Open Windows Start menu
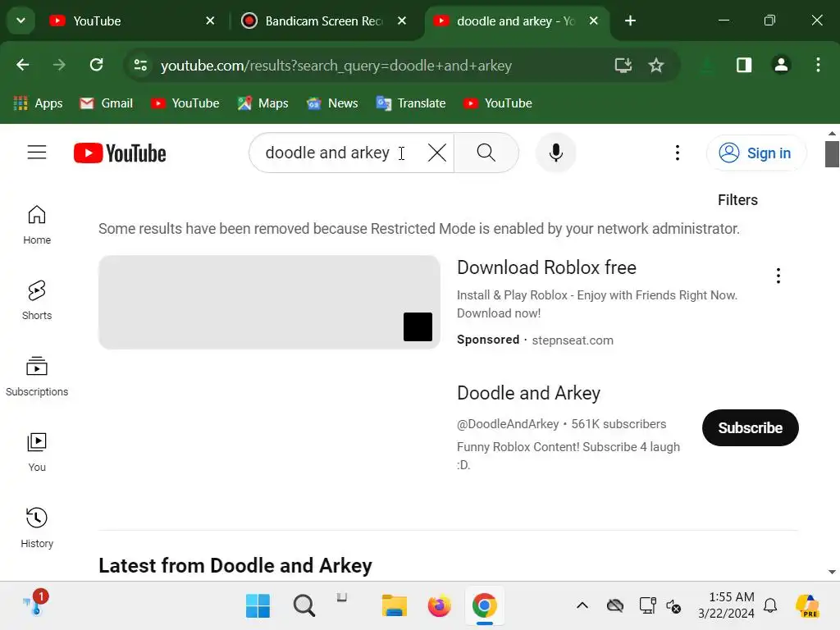The width and height of the screenshot is (840, 630). coord(258,606)
